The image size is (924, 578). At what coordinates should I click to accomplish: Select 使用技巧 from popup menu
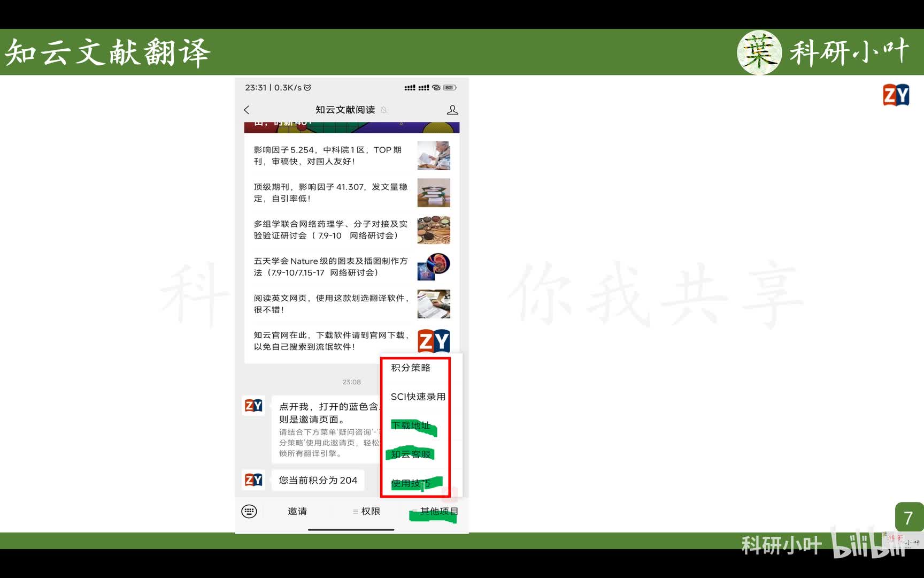coord(411,483)
